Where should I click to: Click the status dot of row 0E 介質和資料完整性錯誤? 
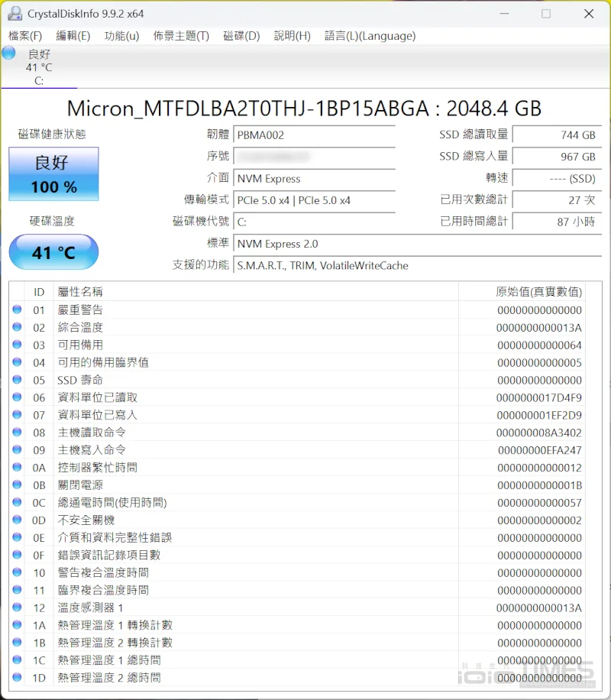17,537
